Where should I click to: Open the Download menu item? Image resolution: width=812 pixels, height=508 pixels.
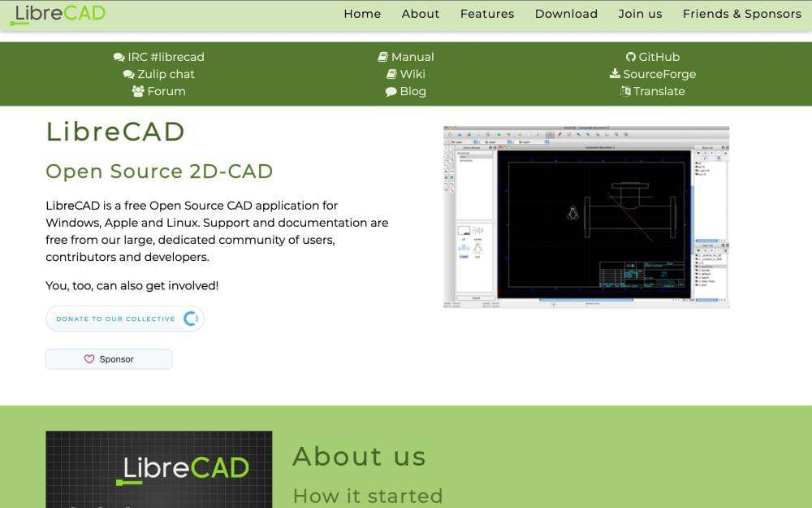(x=566, y=14)
